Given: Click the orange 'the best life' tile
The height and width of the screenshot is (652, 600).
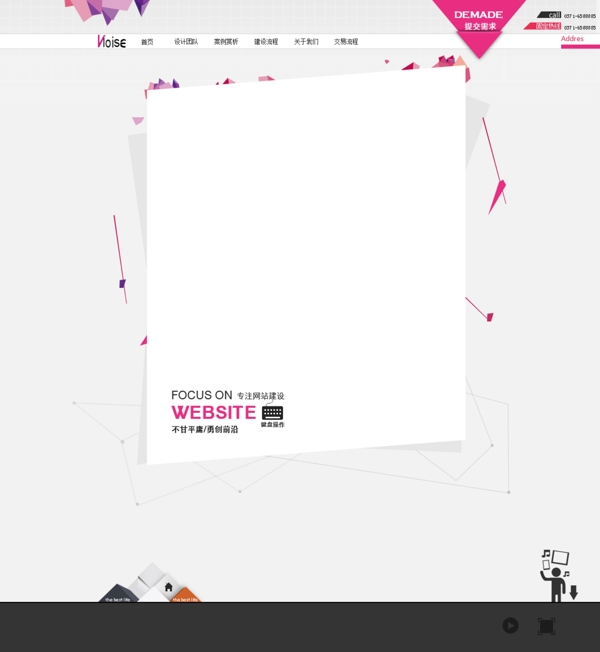Looking at the screenshot, I should click(186, 595).
